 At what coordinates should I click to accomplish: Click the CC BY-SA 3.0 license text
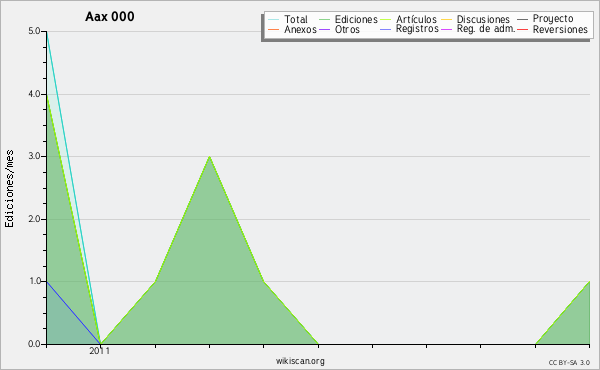coord(569,363)
